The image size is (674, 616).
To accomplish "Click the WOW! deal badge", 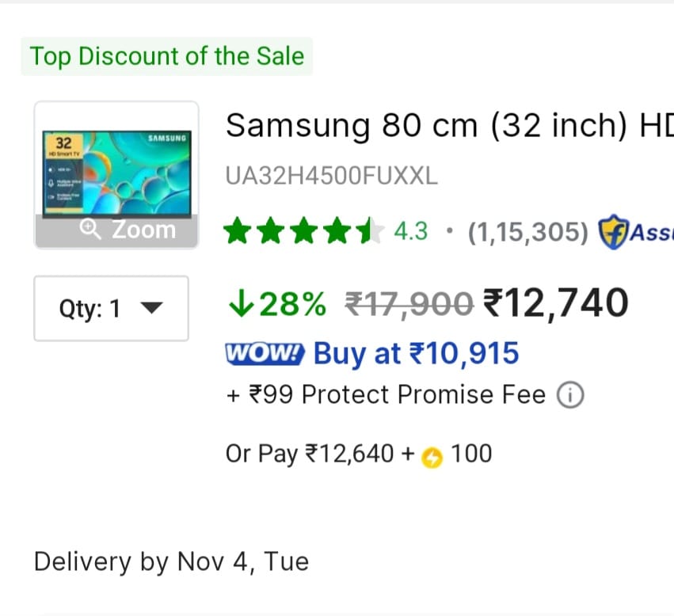I will click(x=264, y=353).
